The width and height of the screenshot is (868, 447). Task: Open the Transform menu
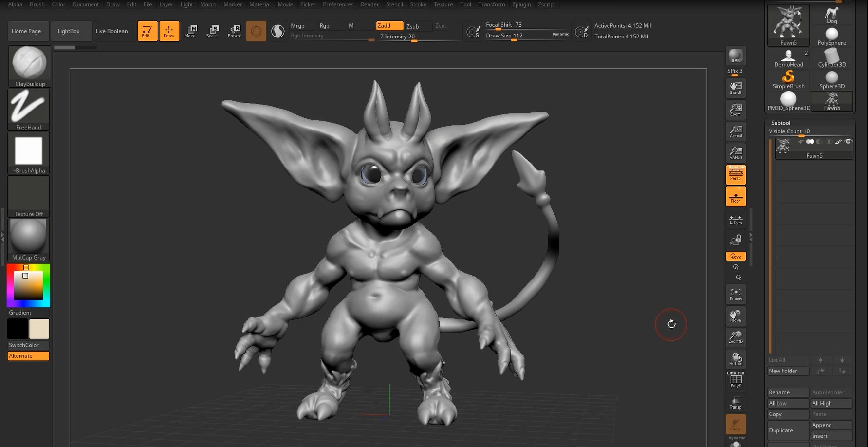(491, 4)
